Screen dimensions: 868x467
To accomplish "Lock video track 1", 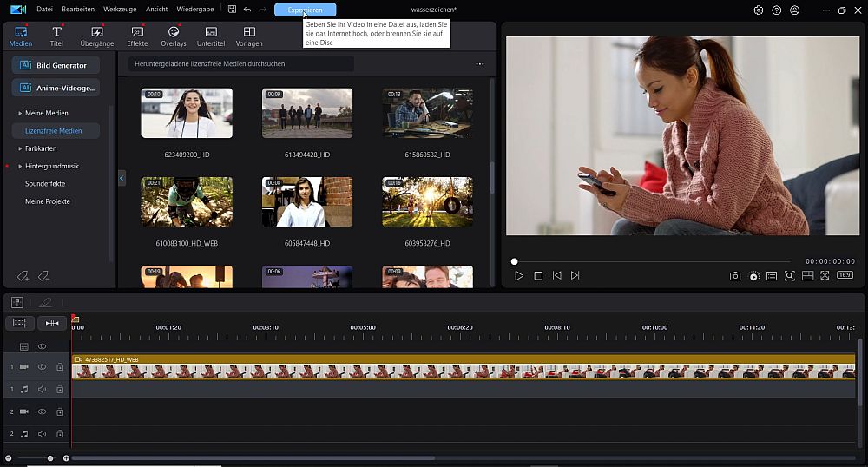I will pyautogui.click(x=60, y=367).
